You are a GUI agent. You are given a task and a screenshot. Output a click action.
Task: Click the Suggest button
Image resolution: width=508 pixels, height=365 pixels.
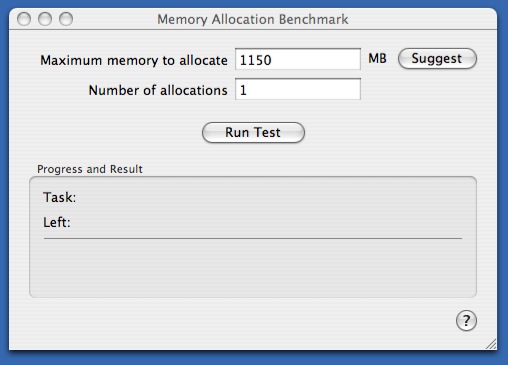pos(437,59)
